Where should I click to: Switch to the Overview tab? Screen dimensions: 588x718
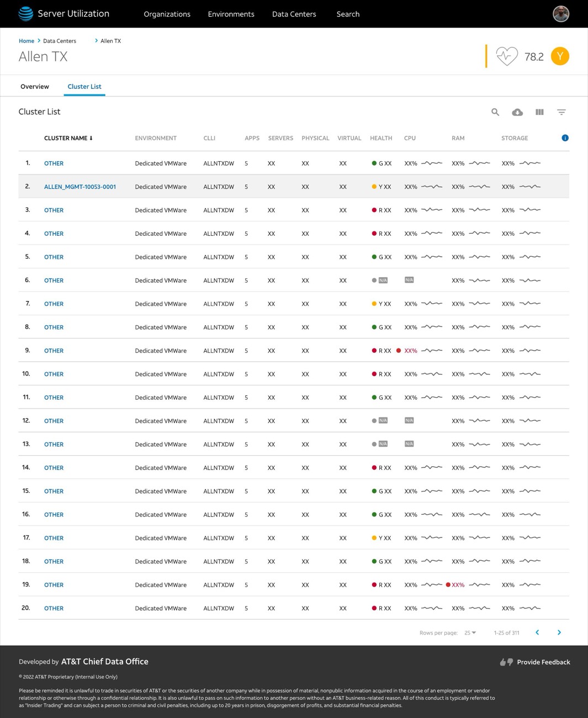(35, 87)
